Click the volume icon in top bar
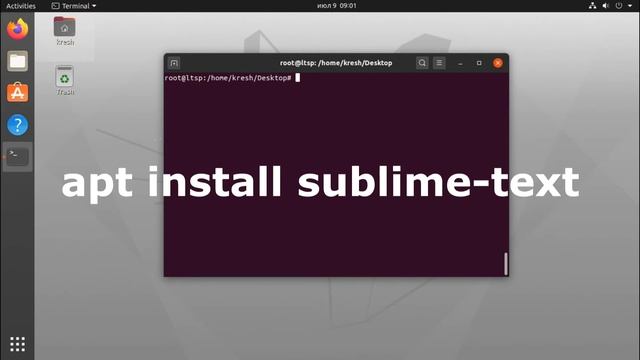 606,6
